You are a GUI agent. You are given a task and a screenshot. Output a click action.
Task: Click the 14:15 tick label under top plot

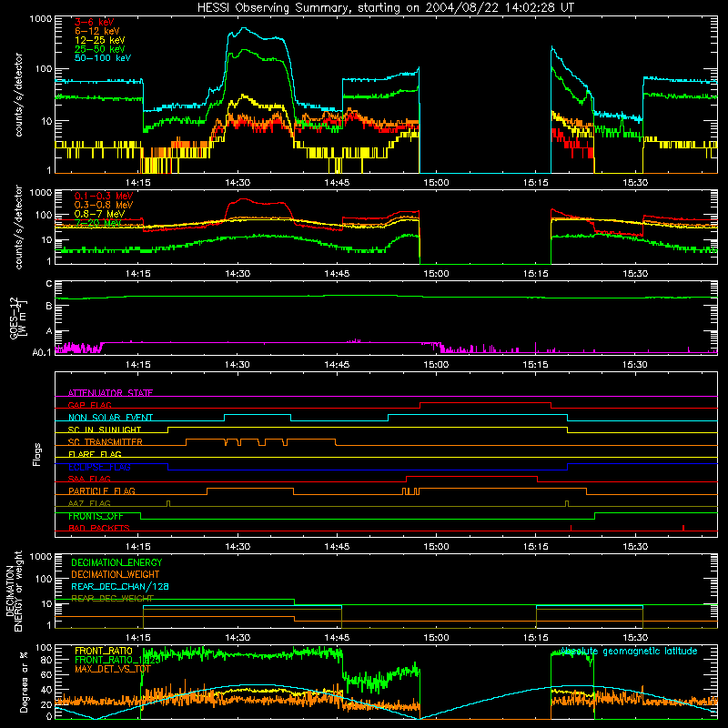(x=138, y=183)
